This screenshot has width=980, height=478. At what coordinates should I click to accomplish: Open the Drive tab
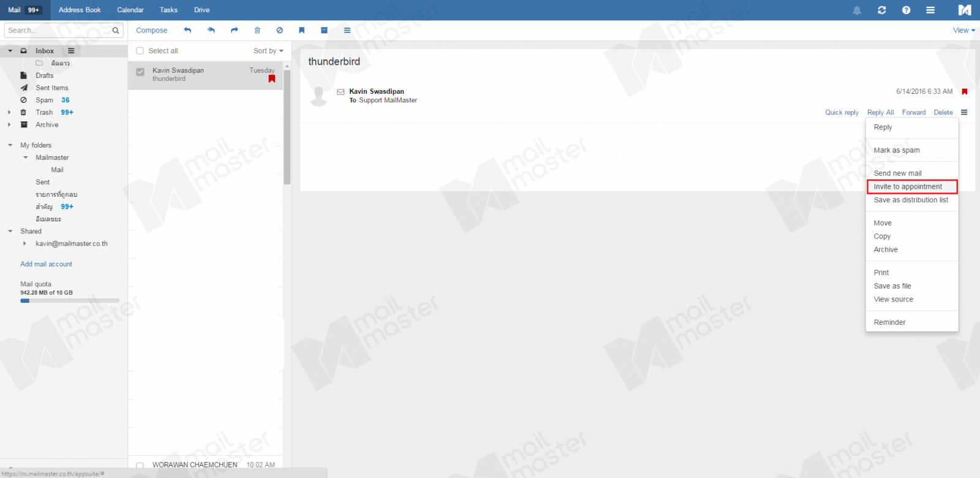[x=202, y=10]
